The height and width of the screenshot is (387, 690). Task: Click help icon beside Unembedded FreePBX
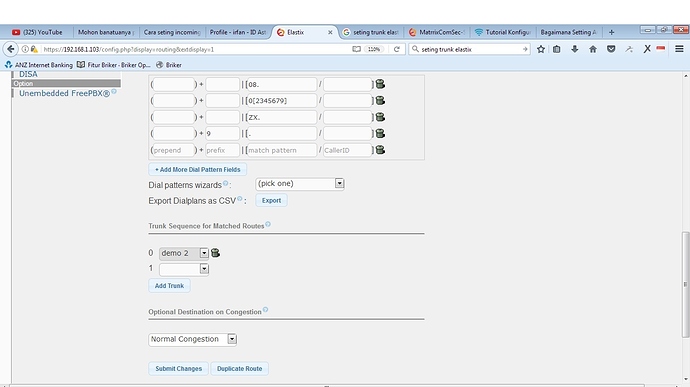[x=114, y=92]
